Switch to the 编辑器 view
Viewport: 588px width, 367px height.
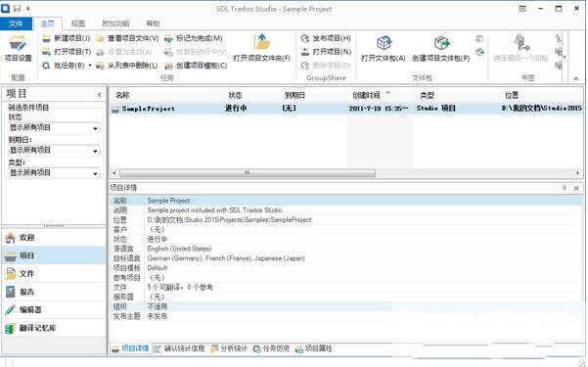(54, 309)
